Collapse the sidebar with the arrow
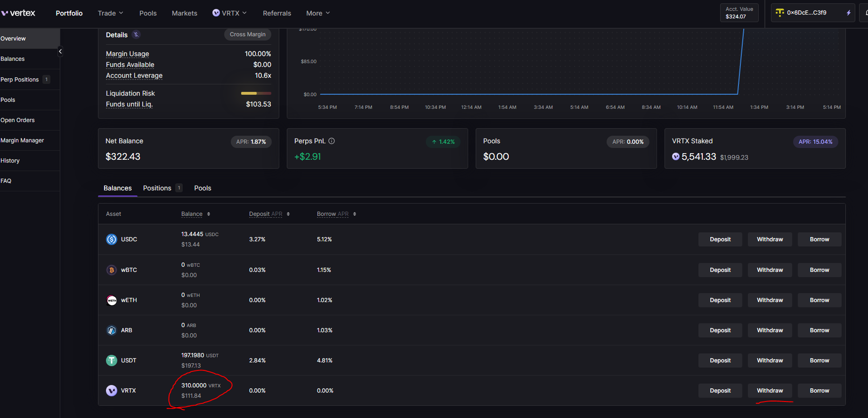Viewport: 868px width, 418px height. (60, 51)
